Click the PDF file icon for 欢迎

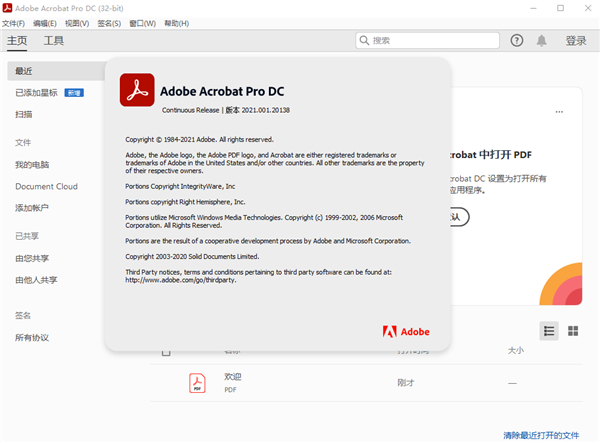(197, 383)
